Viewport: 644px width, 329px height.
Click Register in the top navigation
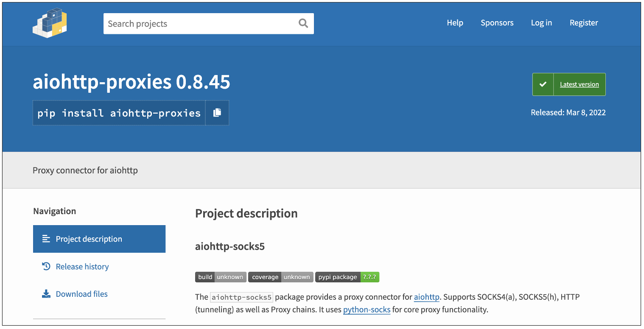(x=584, y=23)
